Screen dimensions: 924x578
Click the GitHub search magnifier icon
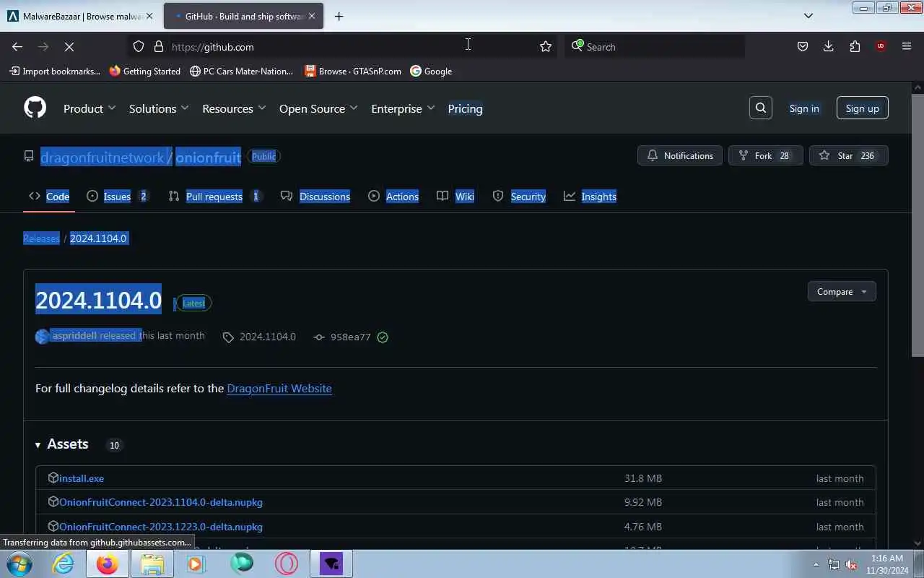point(761,108)
